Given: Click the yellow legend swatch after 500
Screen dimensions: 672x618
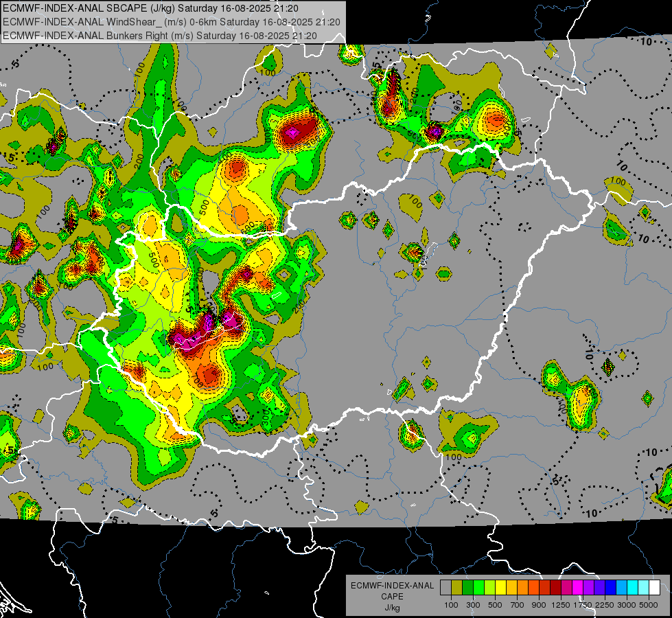Looking at the screenshot, I should click(500, 588).
